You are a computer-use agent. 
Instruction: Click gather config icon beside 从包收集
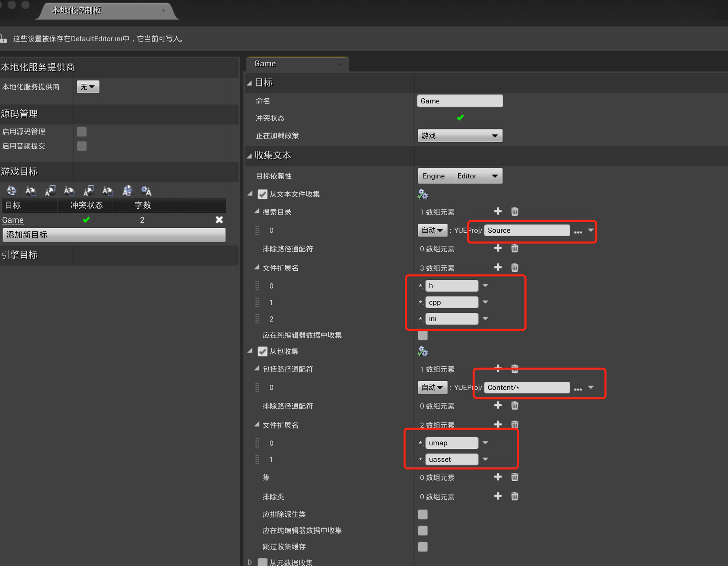(x=423, y=351)
